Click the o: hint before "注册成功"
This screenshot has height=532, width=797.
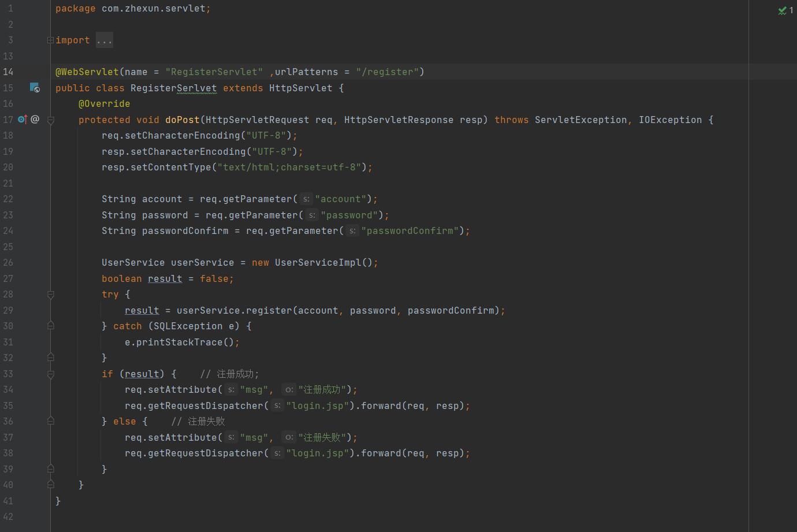point(289,390)
